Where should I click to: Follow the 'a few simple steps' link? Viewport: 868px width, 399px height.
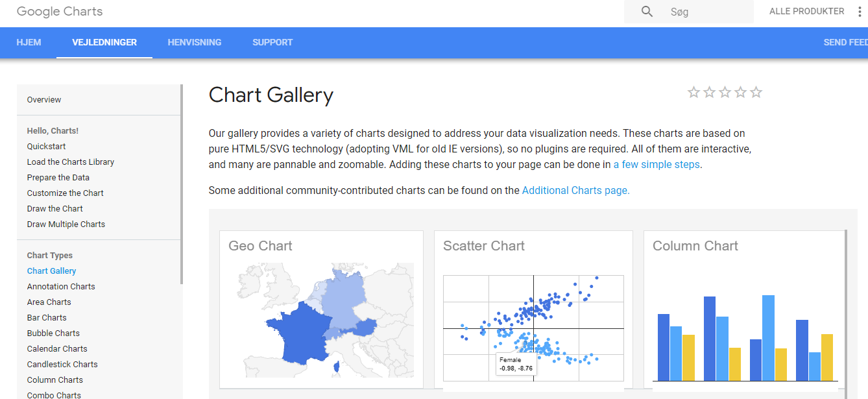pyautogui.click(x=657, y=165)
